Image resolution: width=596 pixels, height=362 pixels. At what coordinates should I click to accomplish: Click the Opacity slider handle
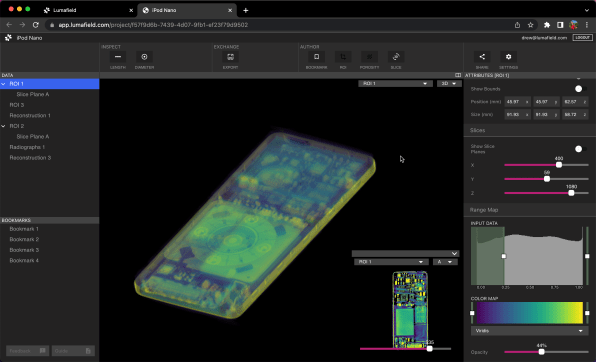tap(541, 352)
